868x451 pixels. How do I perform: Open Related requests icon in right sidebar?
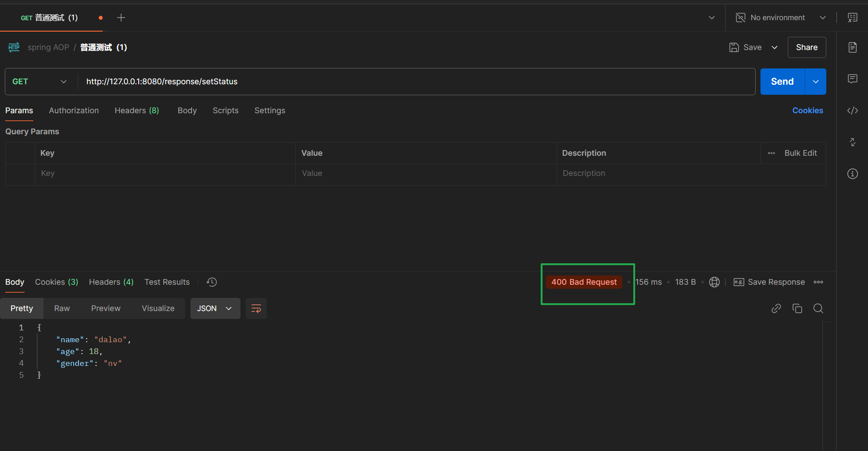pyautogui.click(x=852, y=142)
